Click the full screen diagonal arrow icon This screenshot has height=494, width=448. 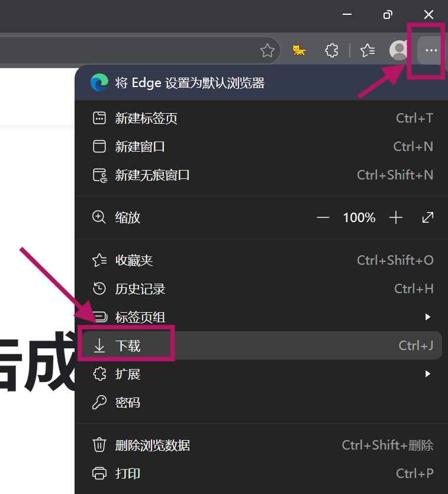pyautogui.click(x=427, y=217)
